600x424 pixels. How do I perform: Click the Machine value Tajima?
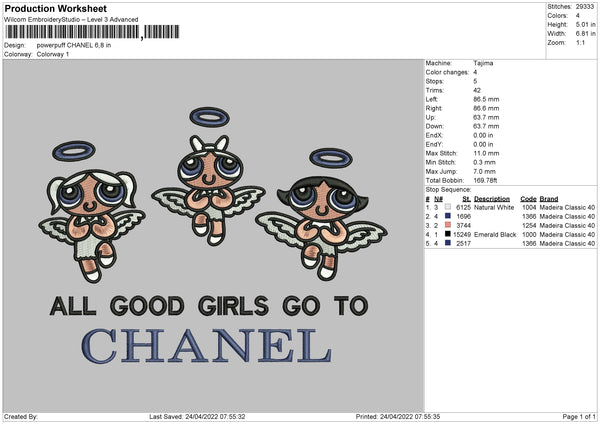tap(483, 63)
